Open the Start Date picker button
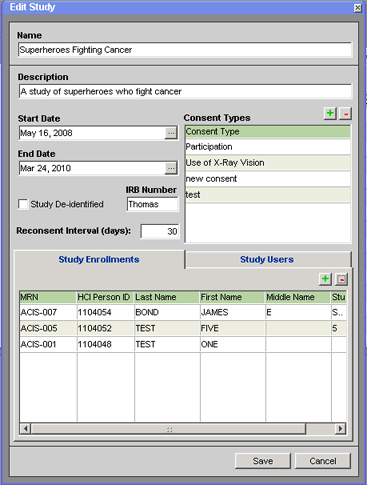The image size is (367, 485). pyautogui.click(x=171, y=133)
